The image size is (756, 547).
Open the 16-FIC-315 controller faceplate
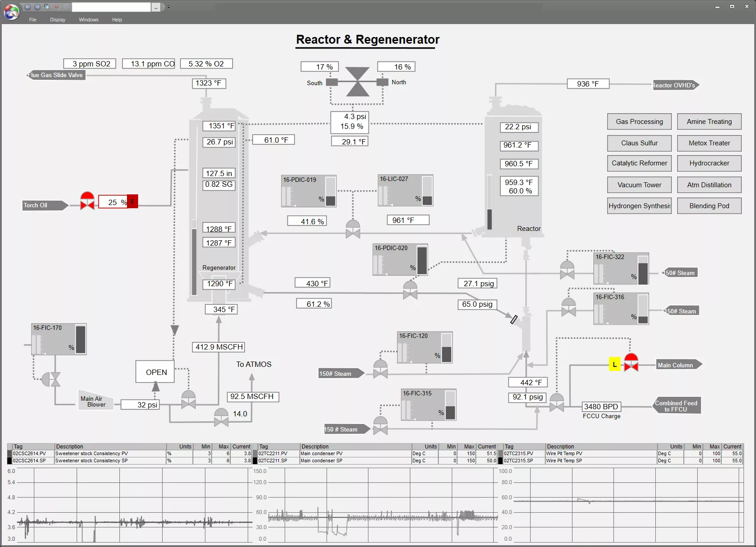click(429, 405)
